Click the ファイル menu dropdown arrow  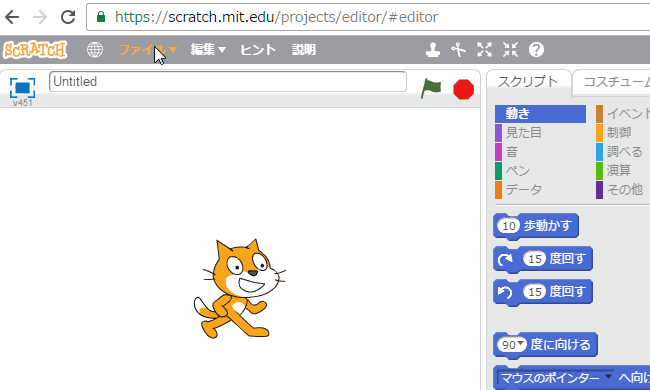pyautogui.click(x=173, y=50)
